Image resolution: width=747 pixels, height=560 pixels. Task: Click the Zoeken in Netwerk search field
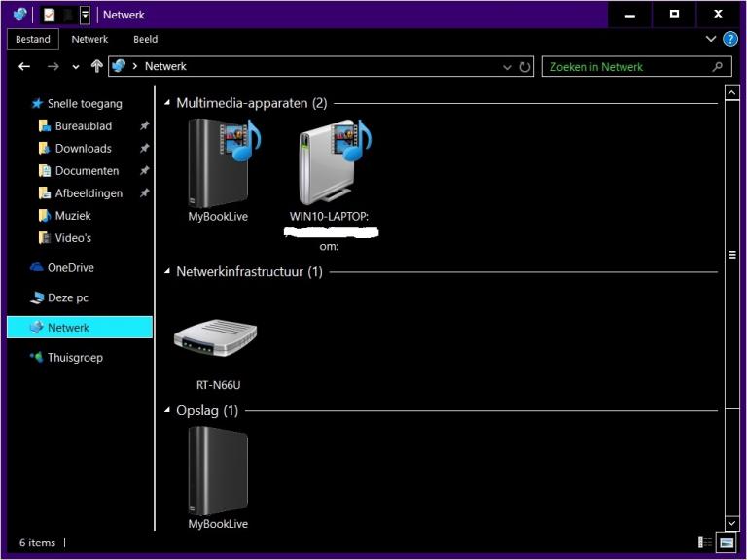click(636, 67)
